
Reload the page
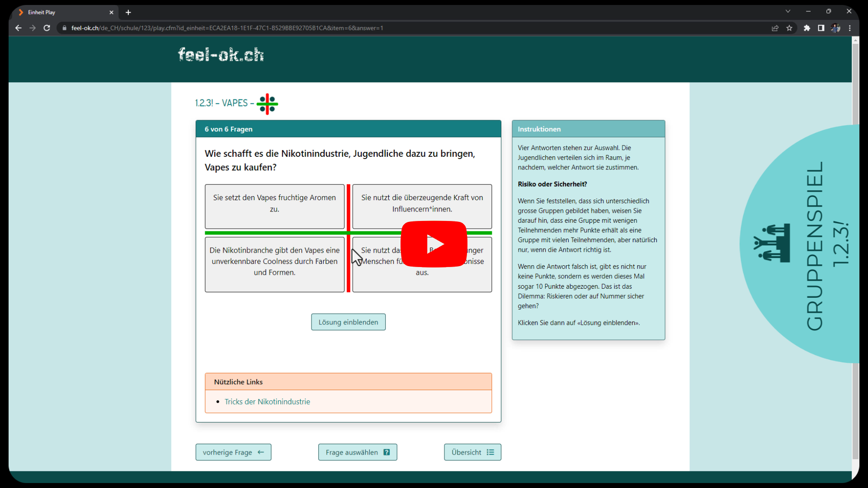47,28
